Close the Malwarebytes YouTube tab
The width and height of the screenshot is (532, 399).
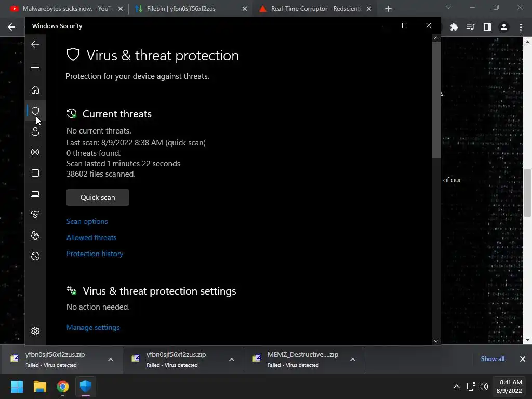121,9
